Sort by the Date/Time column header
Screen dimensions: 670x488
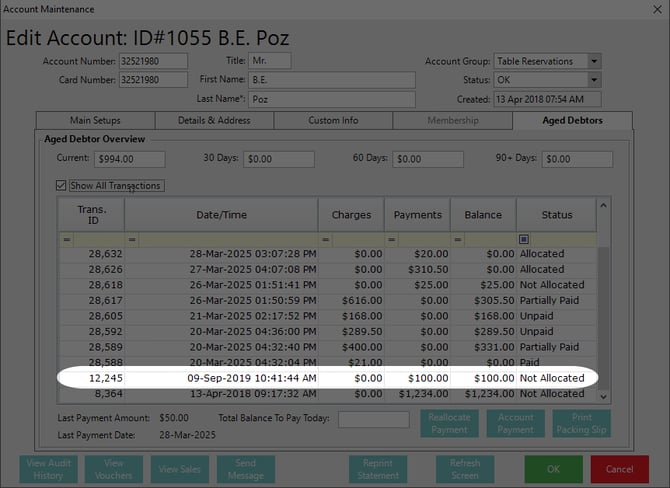[x=221, y=214]
